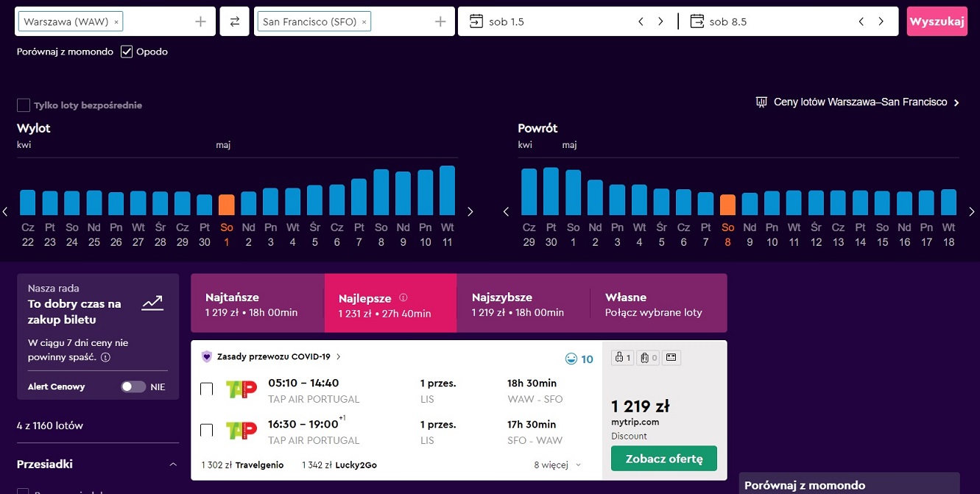980x494 pixels.
Task: Turn on Alert Cenowy toggle
Action: point(133,387)
